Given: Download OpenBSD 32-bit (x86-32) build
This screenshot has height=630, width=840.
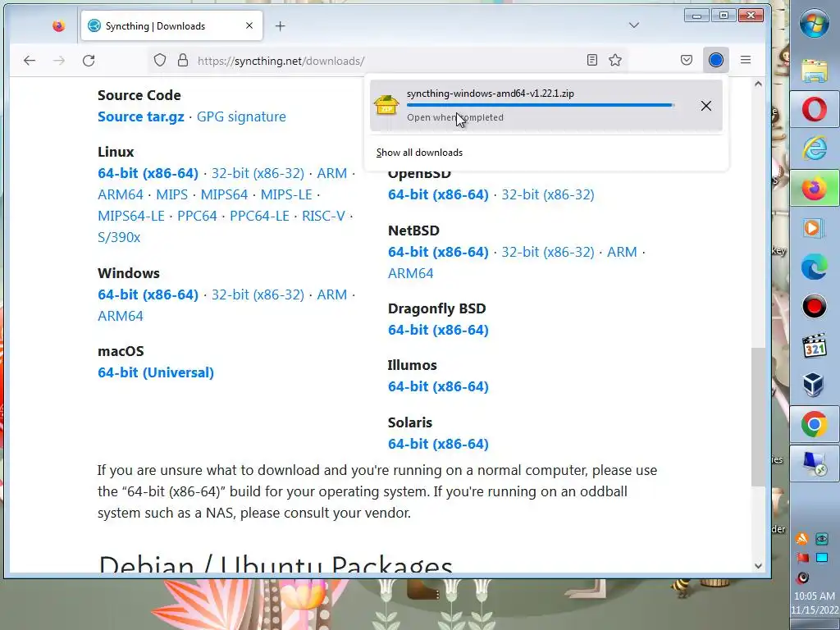Looking at the screenshot, I should click(x=547, y=194).
